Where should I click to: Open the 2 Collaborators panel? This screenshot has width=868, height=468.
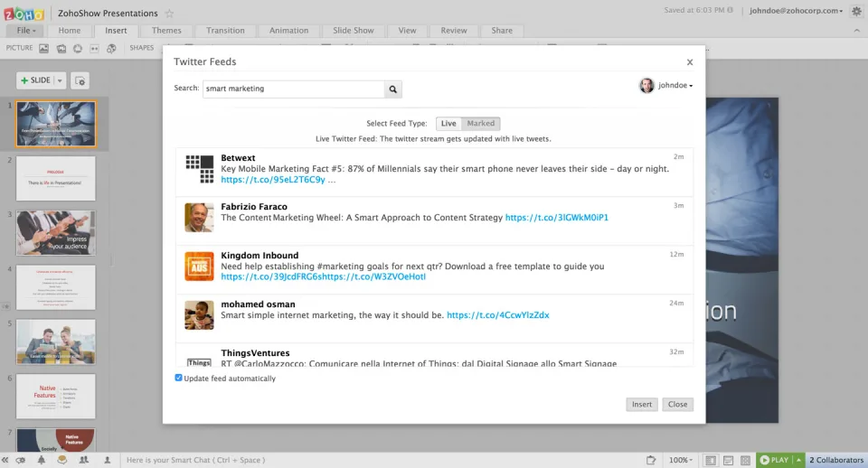pyautogui.click(x=836, y=460)
